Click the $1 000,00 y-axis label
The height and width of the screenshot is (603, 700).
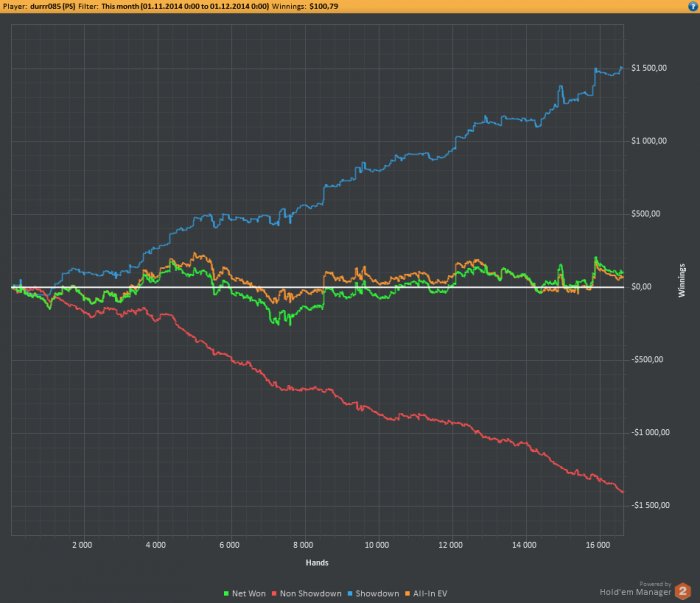(649, 141)
